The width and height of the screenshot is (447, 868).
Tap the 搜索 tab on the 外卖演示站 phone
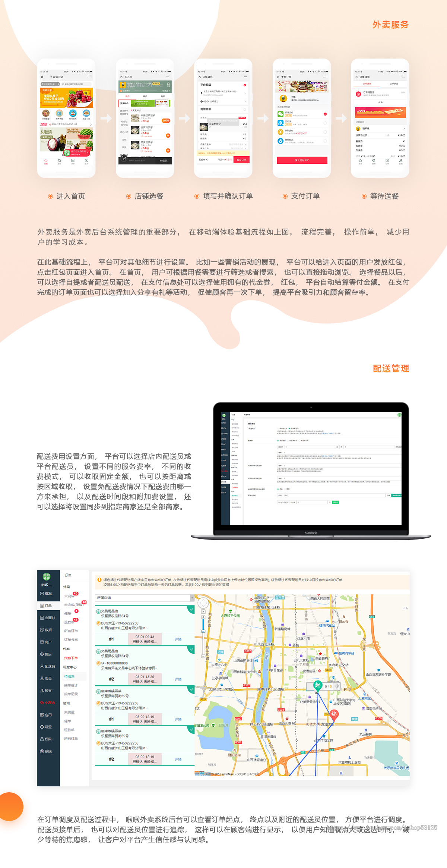tap(59, 161)
